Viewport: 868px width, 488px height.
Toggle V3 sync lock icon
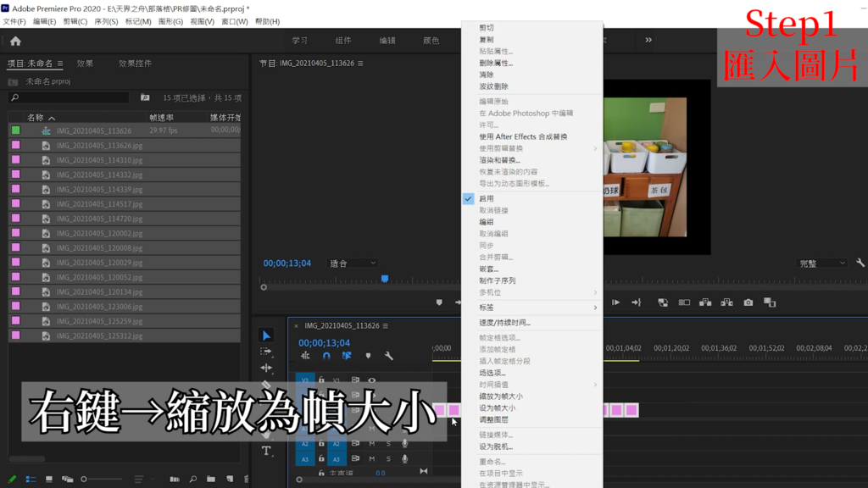(355, 380)
